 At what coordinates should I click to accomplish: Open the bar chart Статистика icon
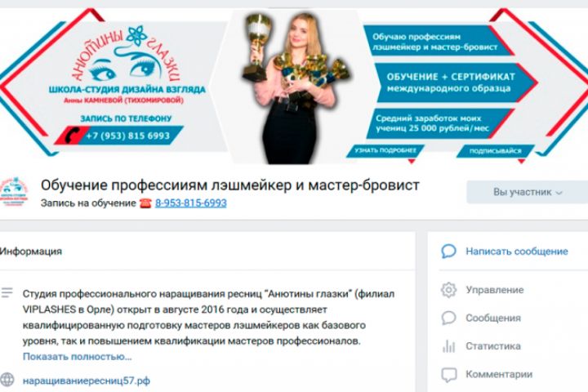(x=448, y=346)
